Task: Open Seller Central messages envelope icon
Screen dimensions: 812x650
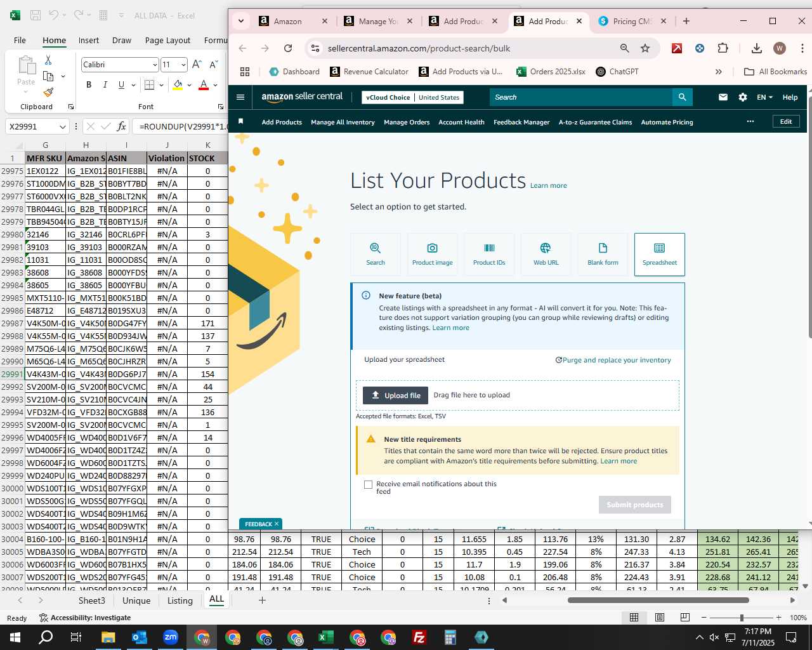Action: (723, 97)
